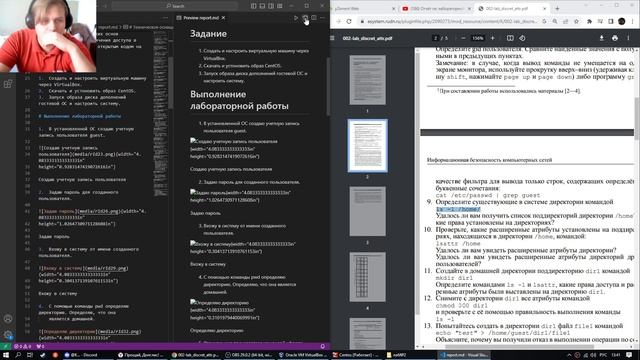
Task: Zoom in the PDF with plus
Action: pos(493,38)
